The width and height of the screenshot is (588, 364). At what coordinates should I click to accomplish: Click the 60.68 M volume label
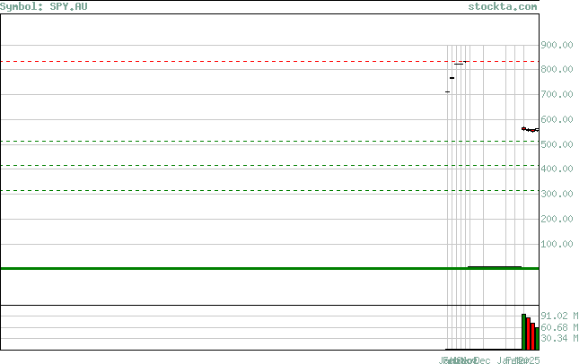pyautogui.click(x=559, y=327)
